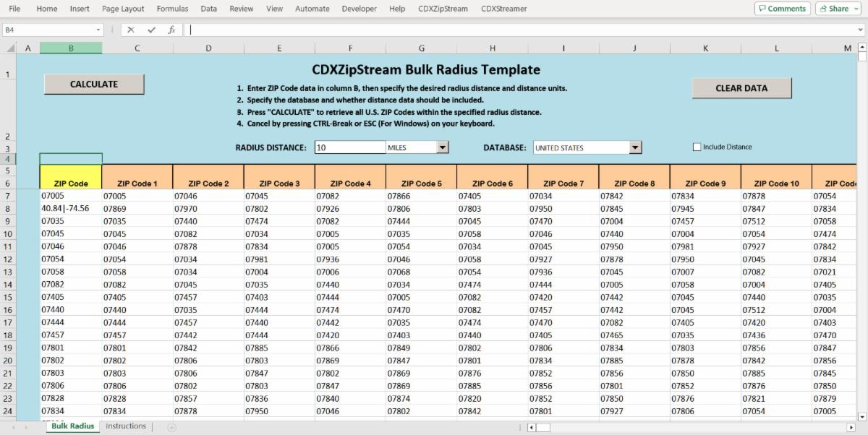Select cell 07821 in row 23

click(x=777, y=399)
